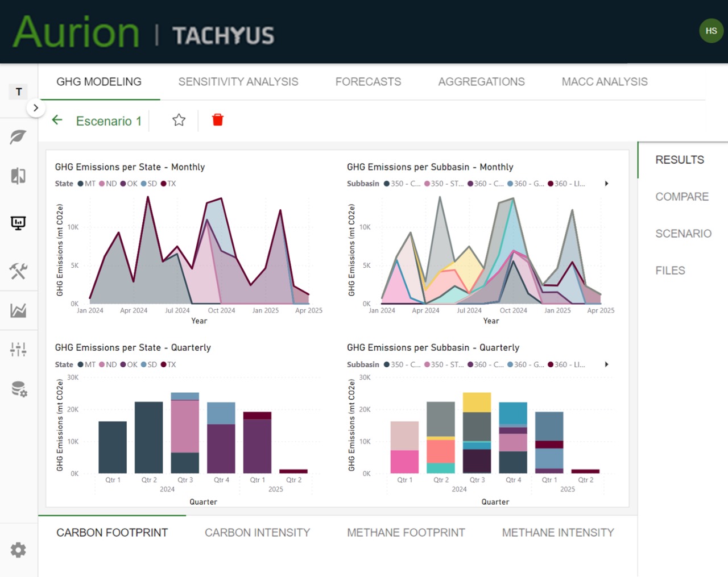Select Qtr 1 2024 bar in State Quarterly
The width and height of the screenshot is (728, 577).
pyautogui.click(x=113, y=447)
